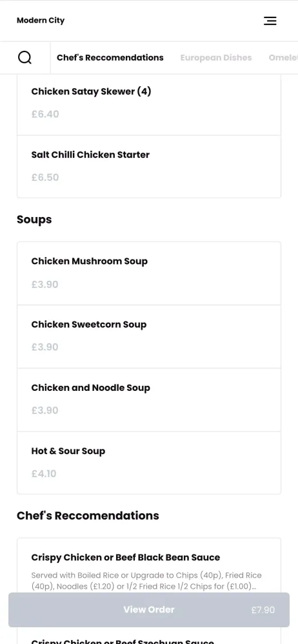Screen dimensions: 298x644
Task: Pick Chicken Sweetcorn Soup
Action: tap(149, 336)
